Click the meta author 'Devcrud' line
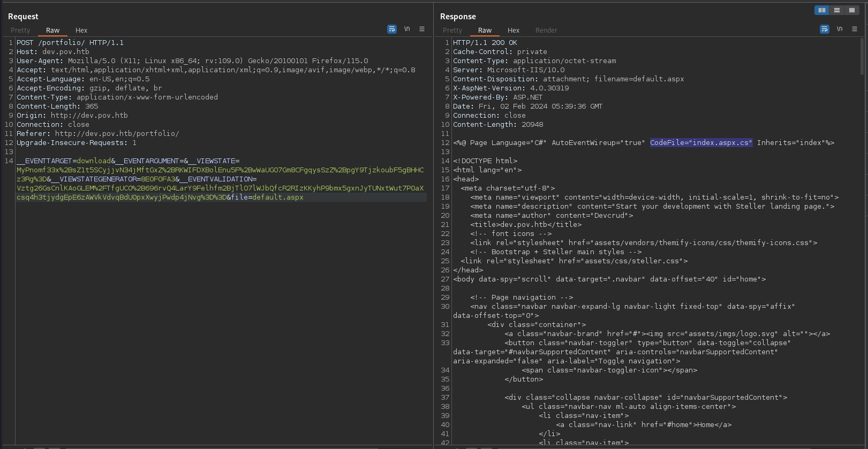This screenshot has width=868, height=449. (x=552, y=216)
